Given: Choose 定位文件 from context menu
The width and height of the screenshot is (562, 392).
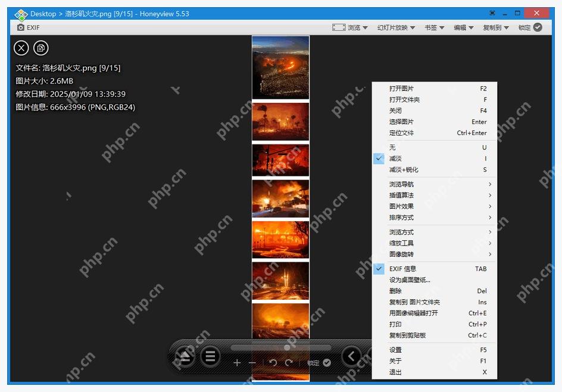Looking at the screenshot, I should (x=435, y=133).
